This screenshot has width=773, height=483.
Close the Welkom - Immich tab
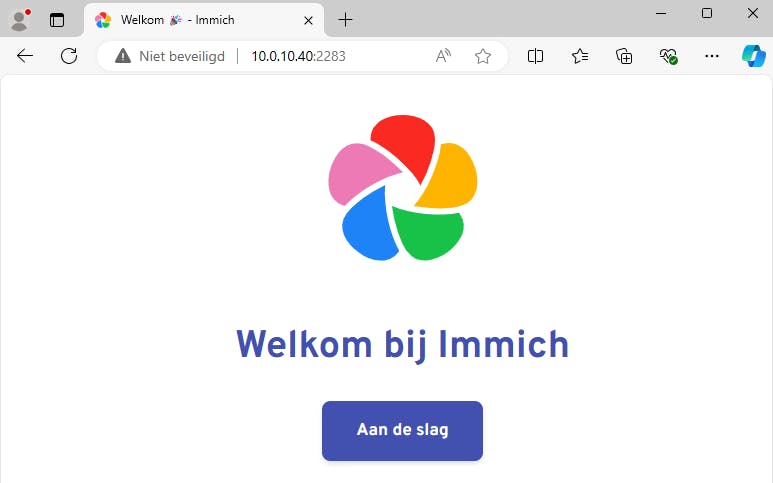pyautogui.click(x=308, y=20)
